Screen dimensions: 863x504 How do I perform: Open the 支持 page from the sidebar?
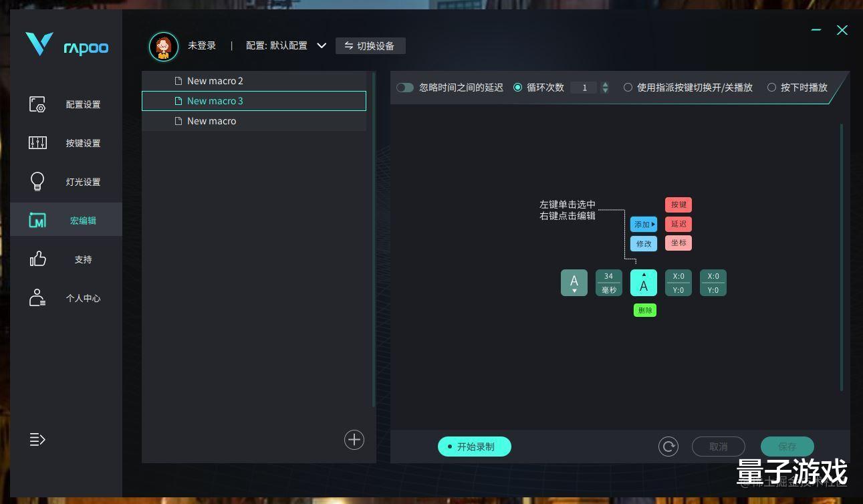67,259
